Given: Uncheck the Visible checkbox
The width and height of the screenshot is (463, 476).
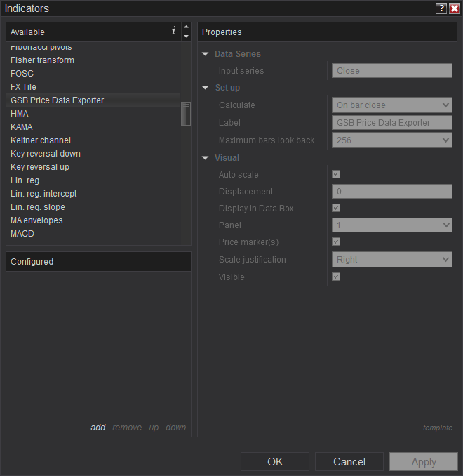Looking at the screenshot, I should click(x=336, y=277).
